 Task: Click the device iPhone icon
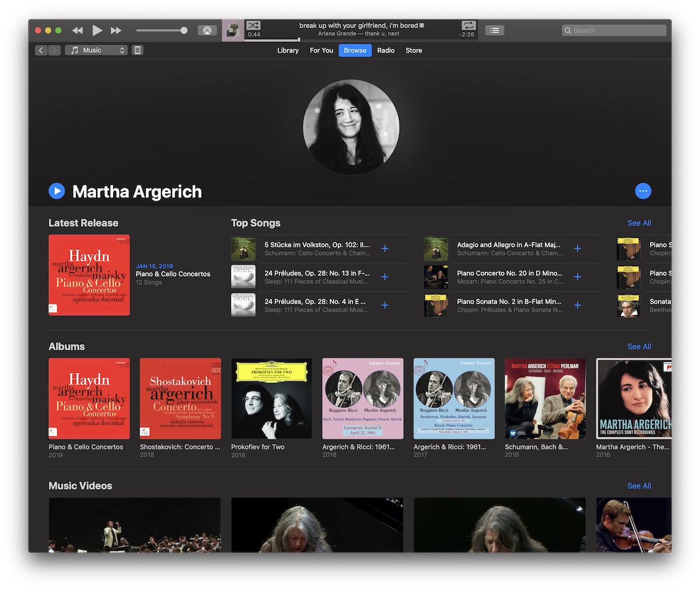point(138,50)
